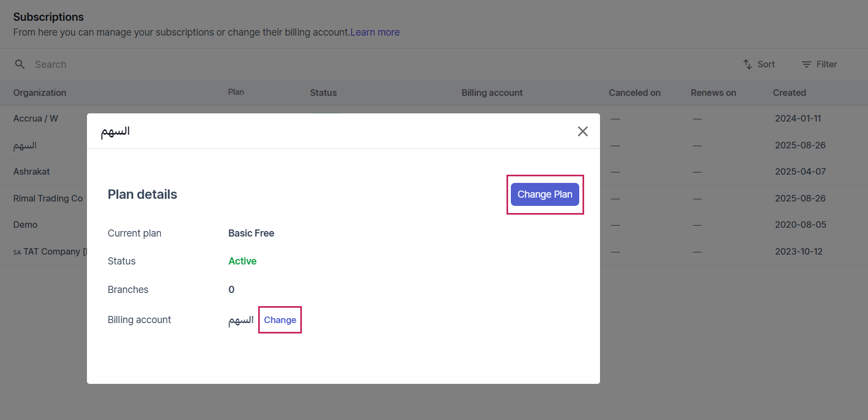Select the Demo organization row

tap(26, 225)
